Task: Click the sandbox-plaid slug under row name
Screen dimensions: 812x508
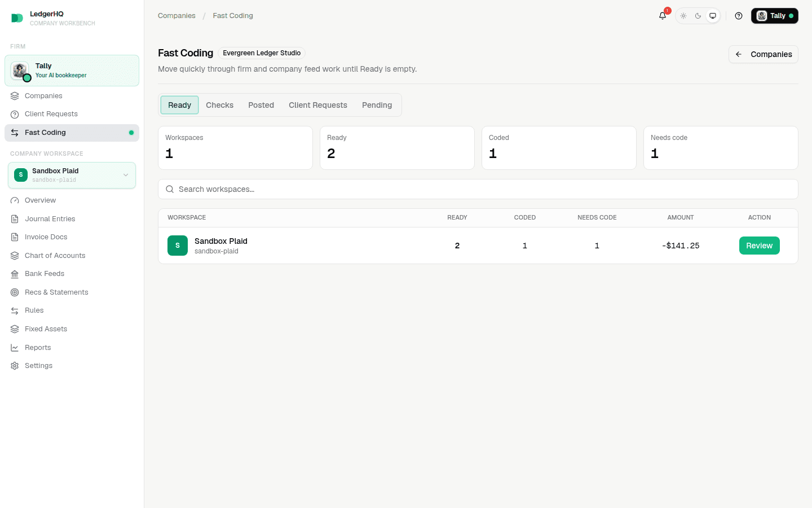Action: pyautogui.click(x=217, y=251)
